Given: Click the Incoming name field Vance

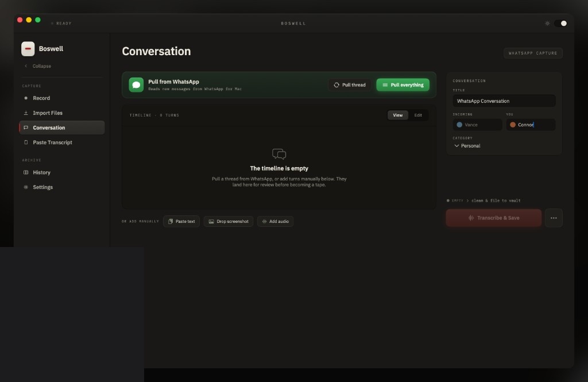Looking at the screenshot, I should click(x=477, y=125).
